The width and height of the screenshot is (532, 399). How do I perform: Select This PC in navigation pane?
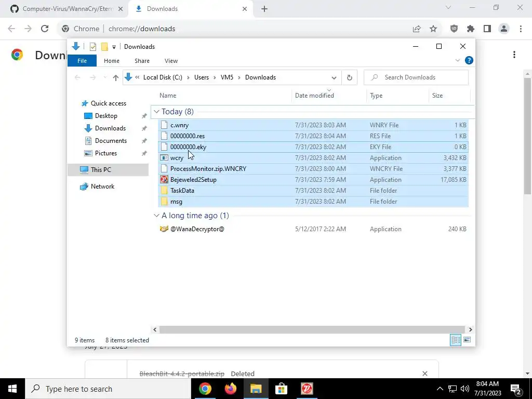click(108, 170)
